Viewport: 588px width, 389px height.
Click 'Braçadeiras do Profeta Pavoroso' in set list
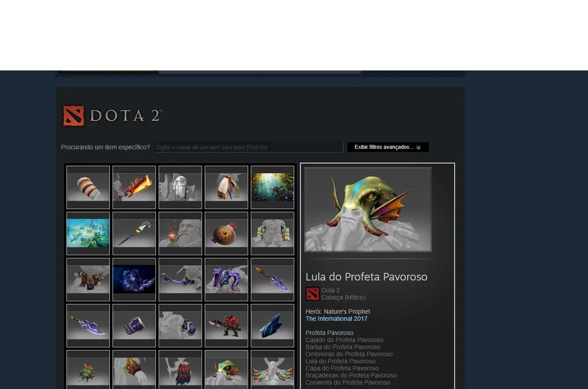(x=351, y=375)
